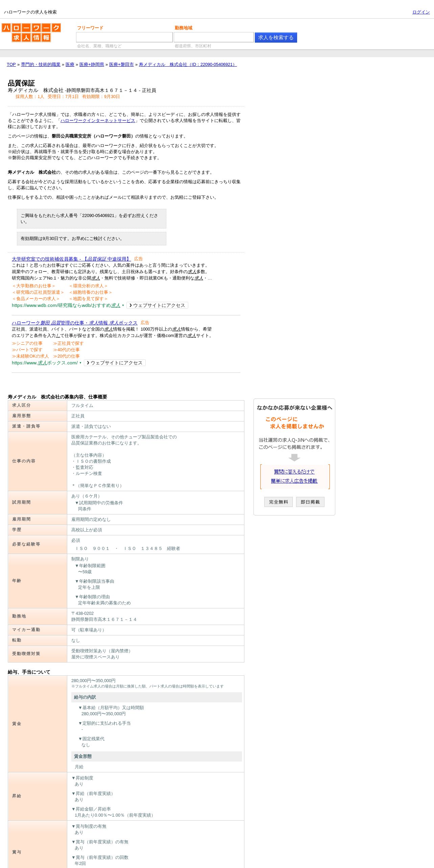Click the 即日掲載 button

310,502
